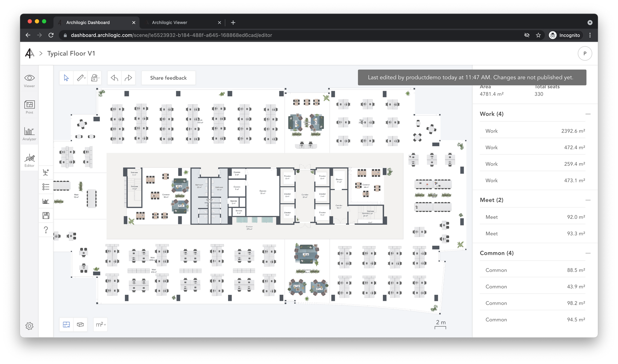Open the help question mark

click(46, 230)
